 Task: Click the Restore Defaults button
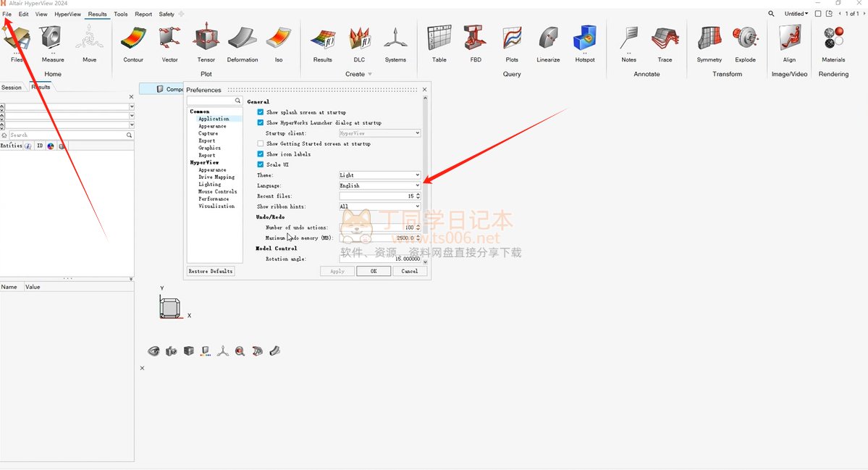[211, 272]
